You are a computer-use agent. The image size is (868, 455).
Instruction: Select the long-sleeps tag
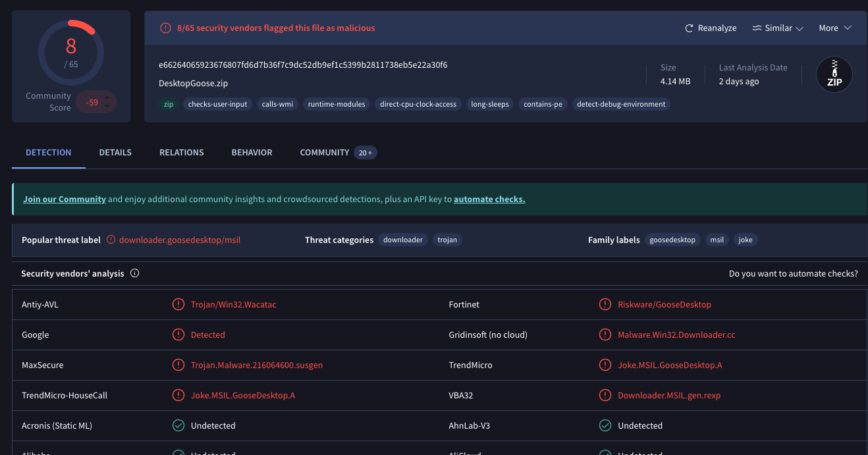click(x=490, y=104)
